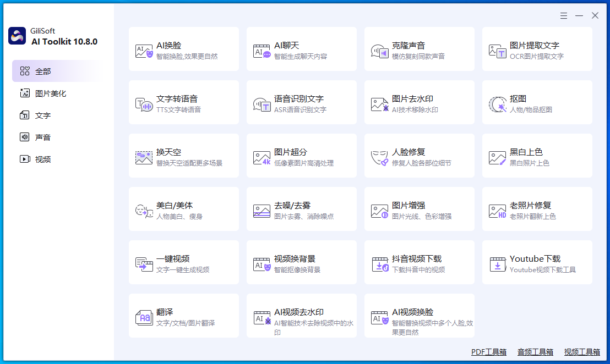This screenshot has height=364, width=610.
Task: Launch the AI聊天 chat tool icon
Action: [262, 51]
